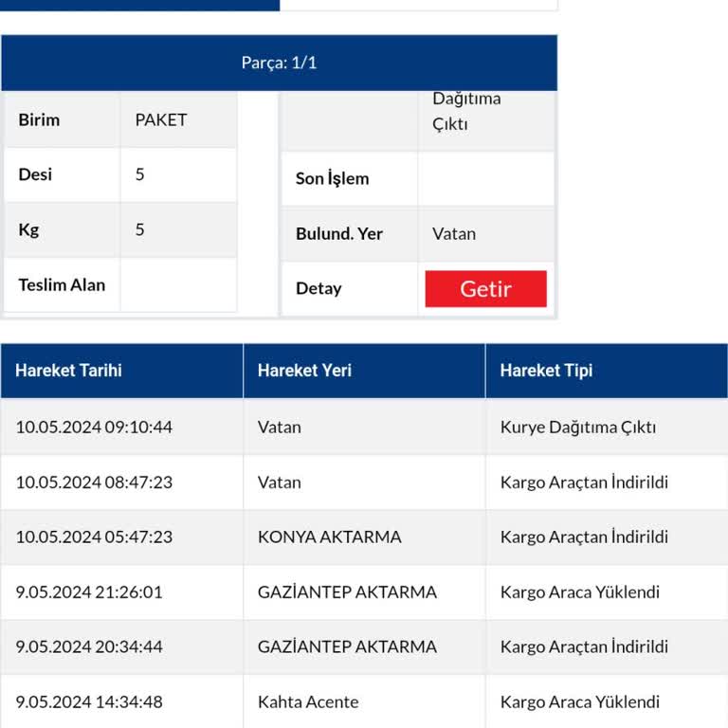Screen dimensions: 728x728
Task: Select the 10.05.2024 09:10:44 date entry
Action: [x=94, y=427]
